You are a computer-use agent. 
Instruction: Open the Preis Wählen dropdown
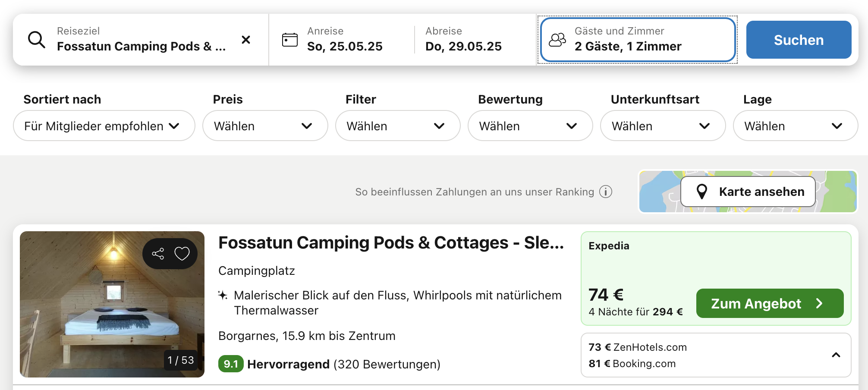tap(265, 126)
